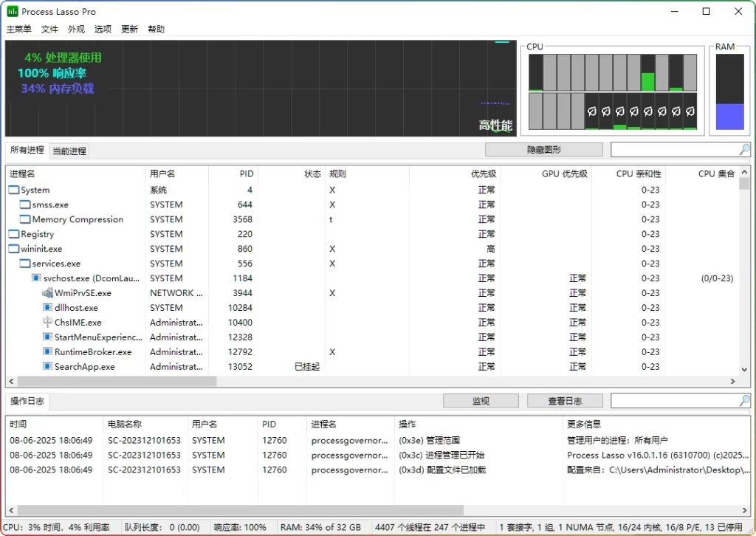Click the 高 priority value for wininit.exe
Screen dimensions: 756x536
tap(490, 249)
